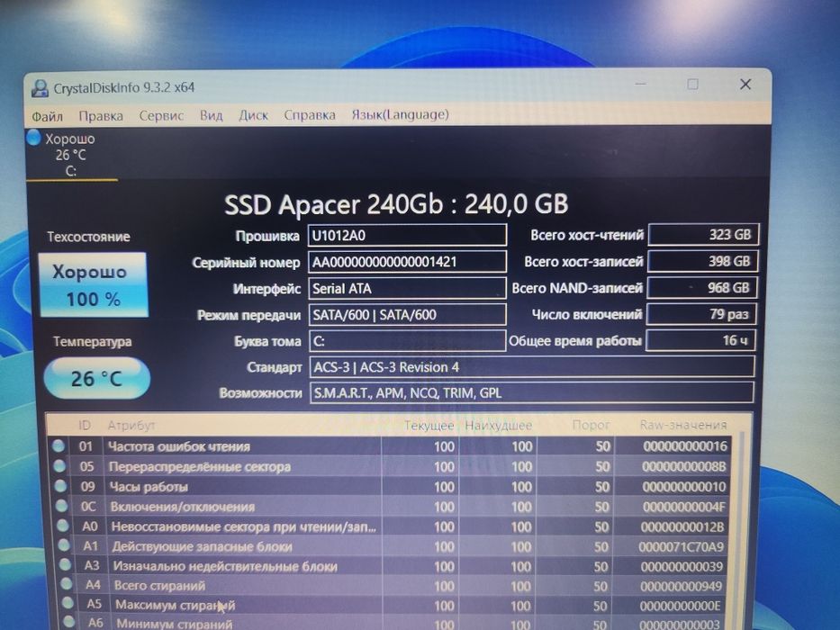
Task: Select attribute row A5 Максимум стираний
Action: tap(393, 606)
